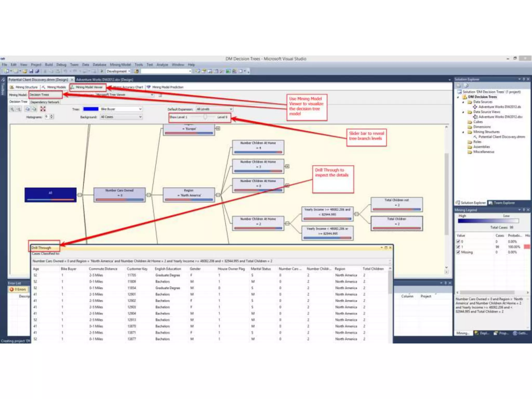
Task: Click the Mining Legend pin icon
Action: (524, 210)
